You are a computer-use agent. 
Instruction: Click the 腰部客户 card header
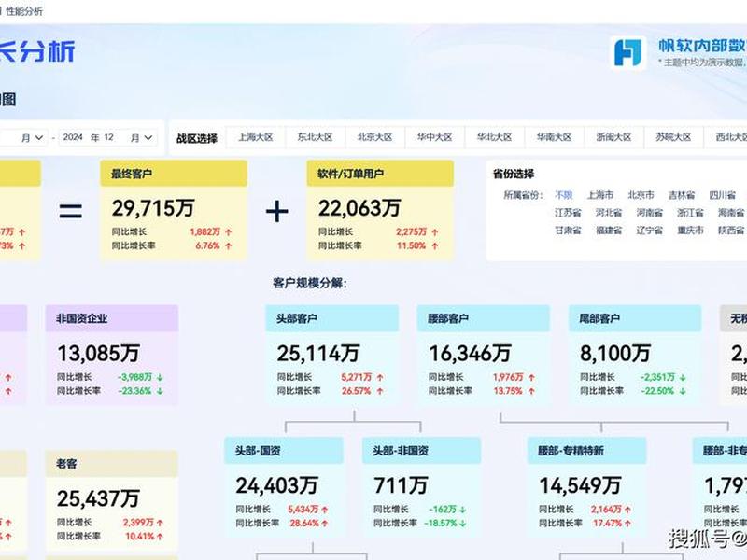pyautogui.click(x=484, y=318)
